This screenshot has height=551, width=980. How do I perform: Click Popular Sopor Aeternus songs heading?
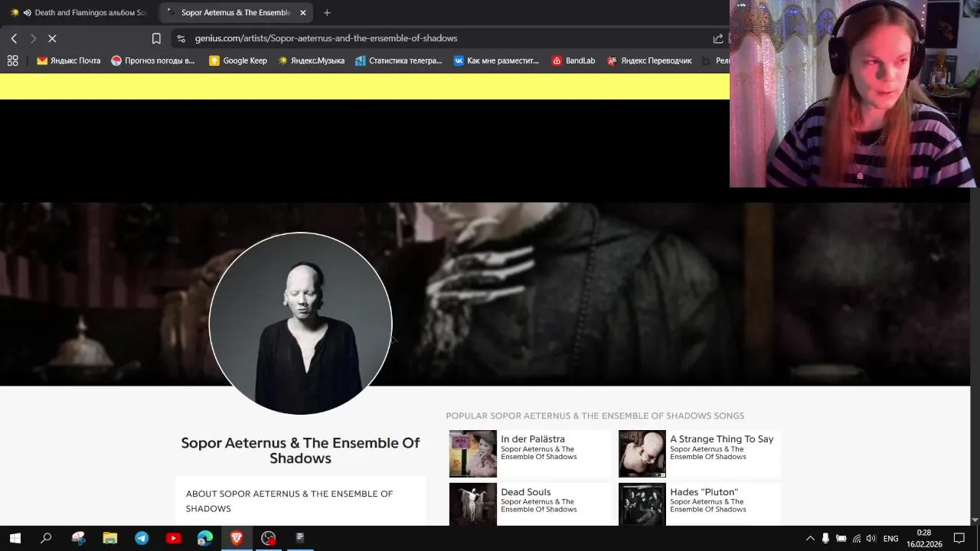click(595, 416)
